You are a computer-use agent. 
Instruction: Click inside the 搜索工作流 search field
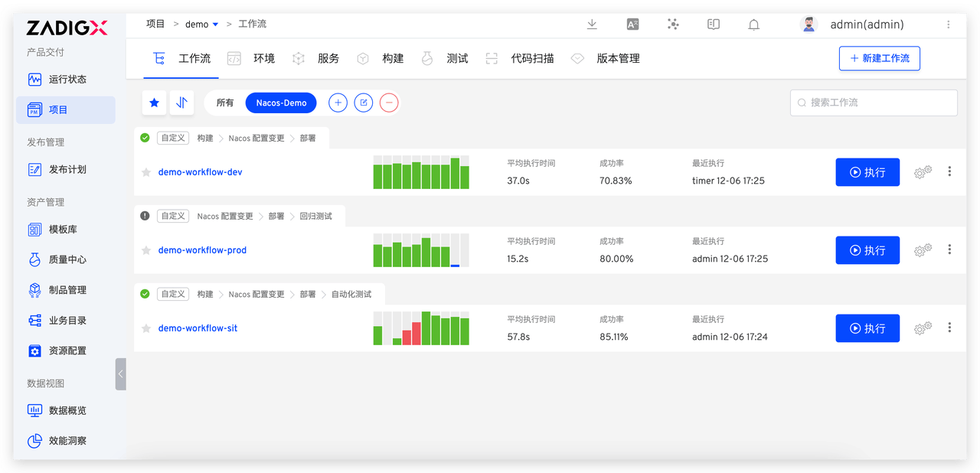[873, 102]
